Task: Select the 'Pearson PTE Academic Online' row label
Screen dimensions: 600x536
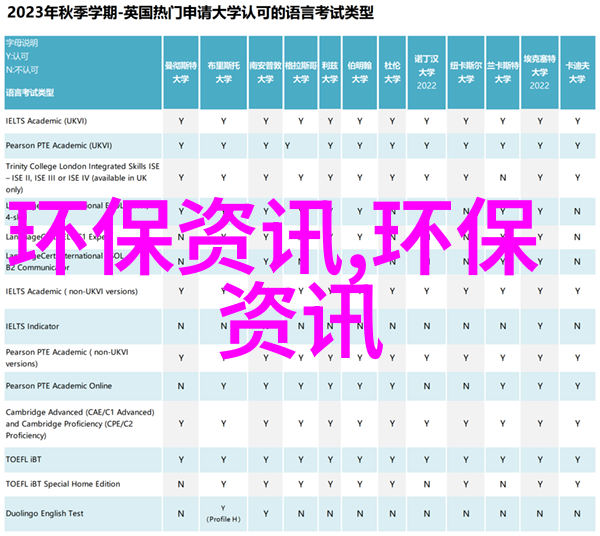Action: click(x=59, y=386)
